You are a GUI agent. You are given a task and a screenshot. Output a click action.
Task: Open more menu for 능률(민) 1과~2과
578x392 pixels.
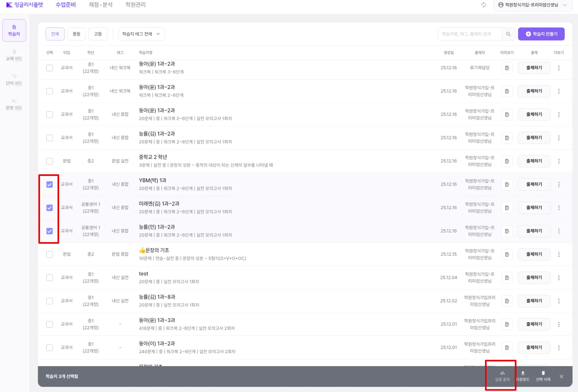point(559,231)
